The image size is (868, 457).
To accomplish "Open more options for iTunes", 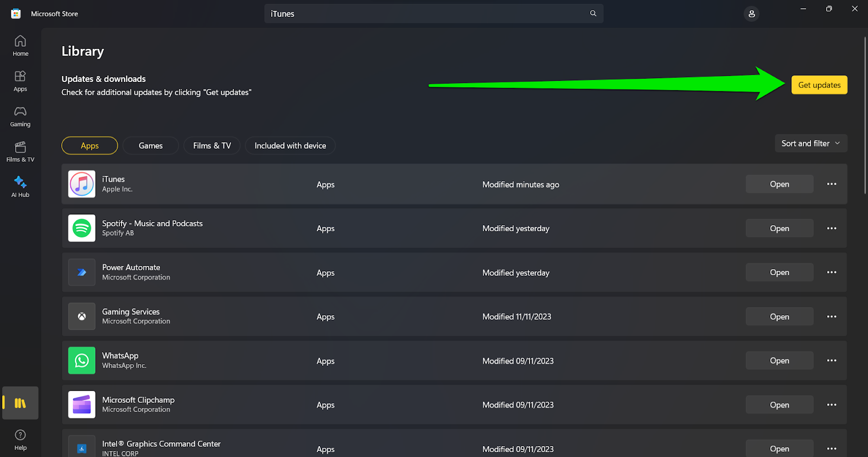I will coord(832,184).
